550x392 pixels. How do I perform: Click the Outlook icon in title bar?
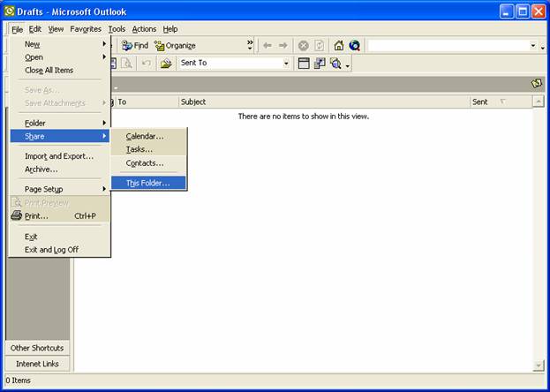pyautogui.click(x=9, y=11)
